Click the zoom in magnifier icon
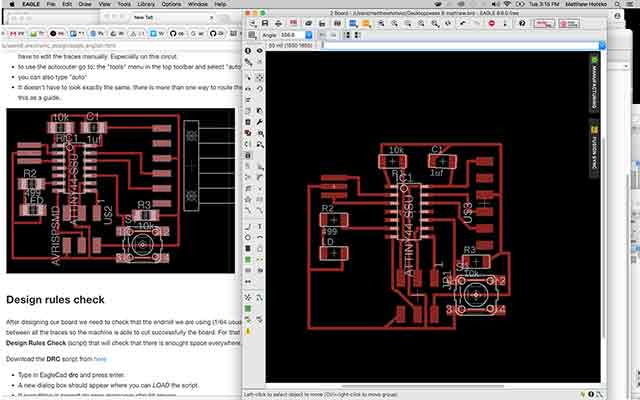The image size is (640, 400). coord(394,24)
